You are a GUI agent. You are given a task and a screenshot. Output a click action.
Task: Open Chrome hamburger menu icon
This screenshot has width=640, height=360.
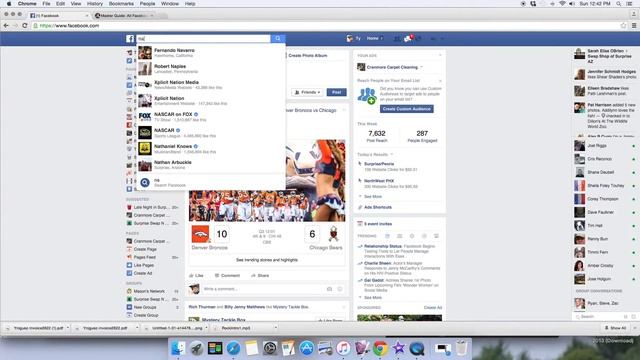click(x=634, y=25)
